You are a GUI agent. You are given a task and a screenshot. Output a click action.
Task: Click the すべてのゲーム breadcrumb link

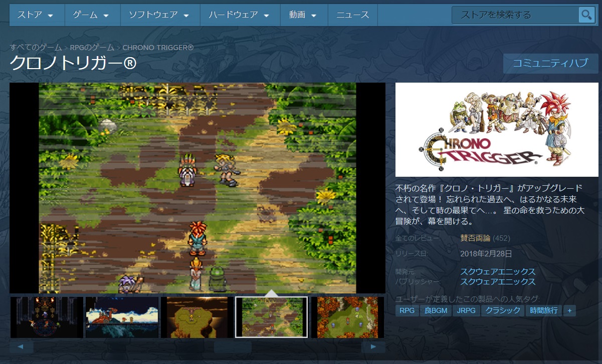point(36,48)
